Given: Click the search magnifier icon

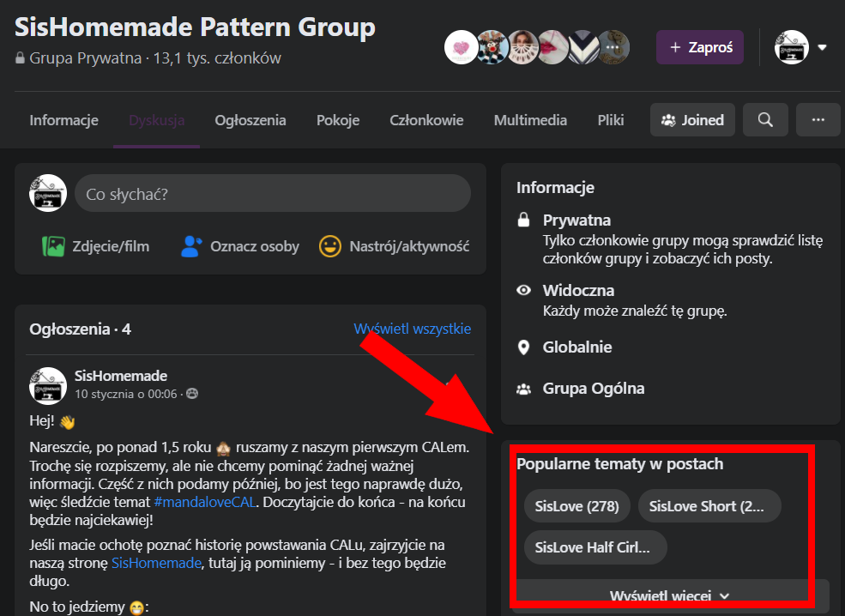Looking at the screenshot, I should point(765,120).
